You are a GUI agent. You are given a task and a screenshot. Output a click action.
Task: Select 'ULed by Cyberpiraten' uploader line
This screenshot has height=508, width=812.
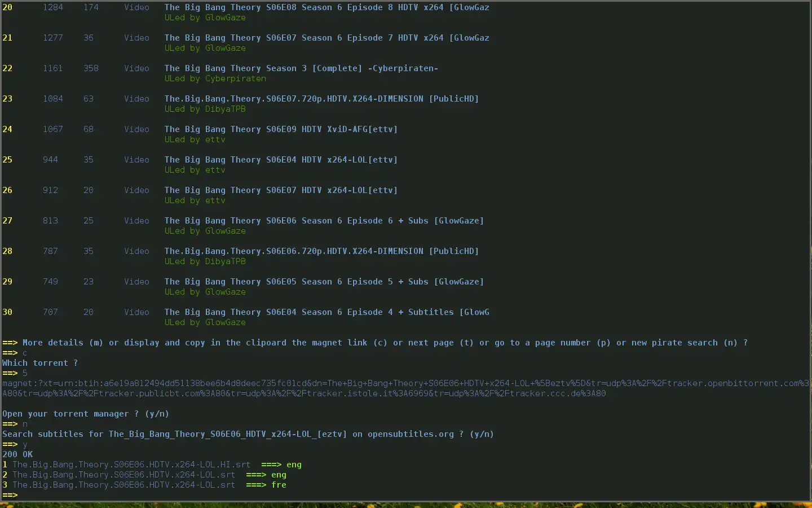(215, 78)
